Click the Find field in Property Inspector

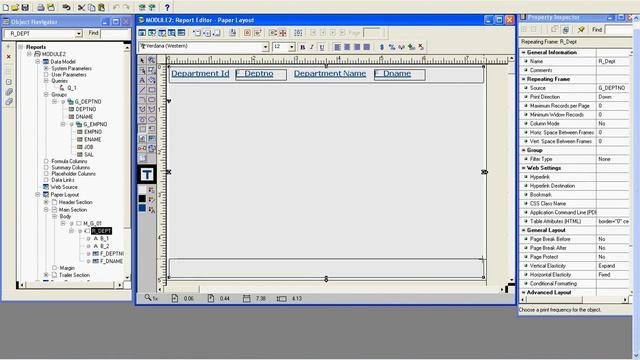[619, 29]
